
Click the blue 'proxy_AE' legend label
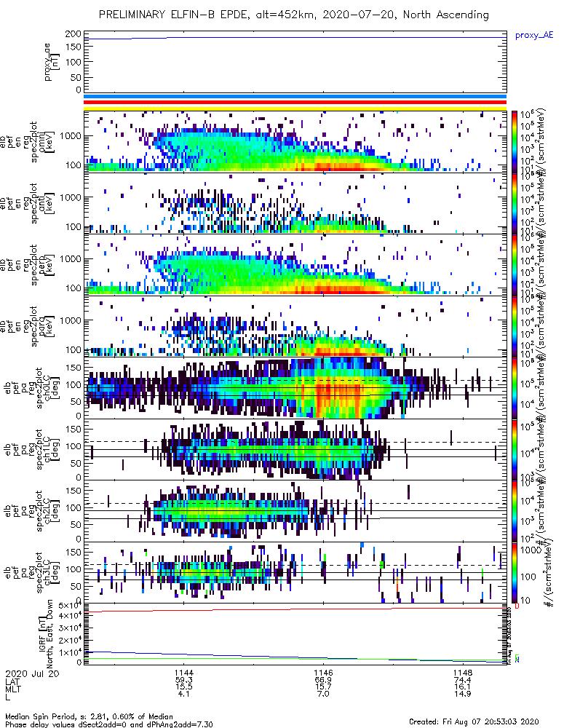[534, 36]
